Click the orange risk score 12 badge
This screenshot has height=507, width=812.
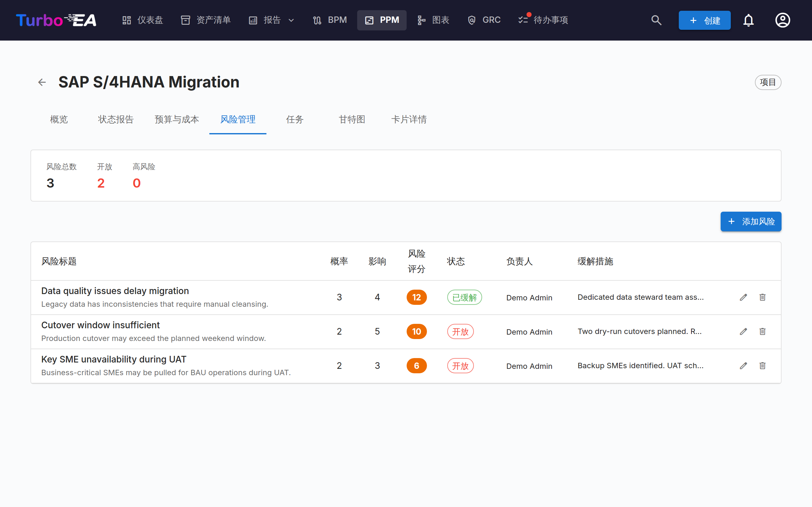pyautogui.click(x=416, y=298)
